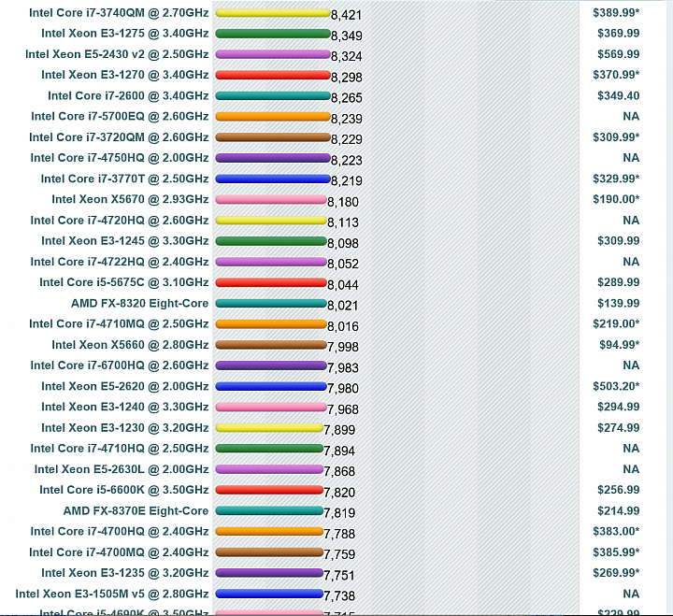
Task: Open the $256.99 price link
Action: 619,490
